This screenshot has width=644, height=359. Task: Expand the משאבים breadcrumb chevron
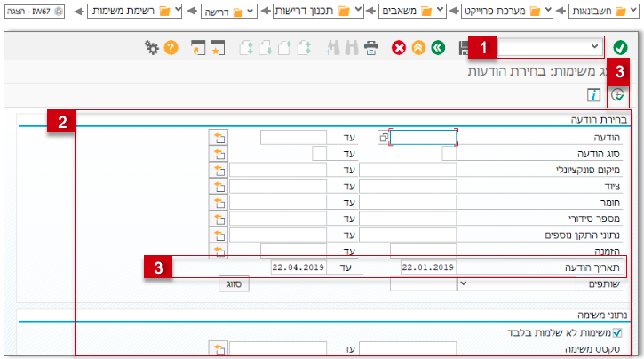pyautogui.click(x=441, y=10)
